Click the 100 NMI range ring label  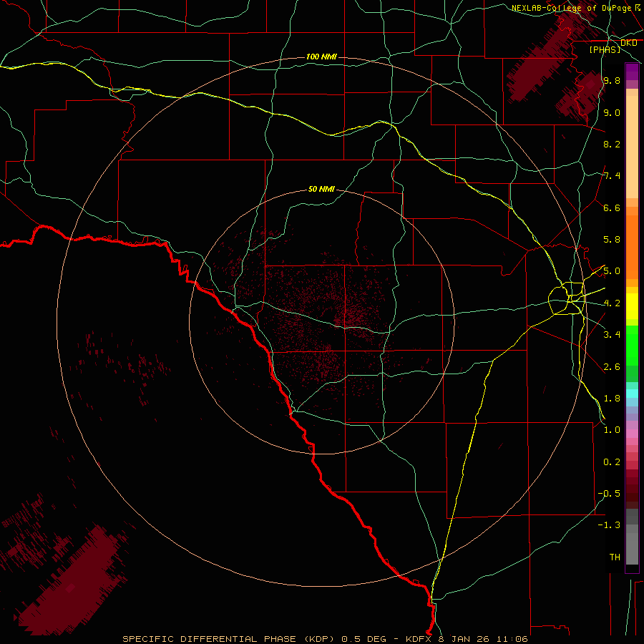click(321, 57)
